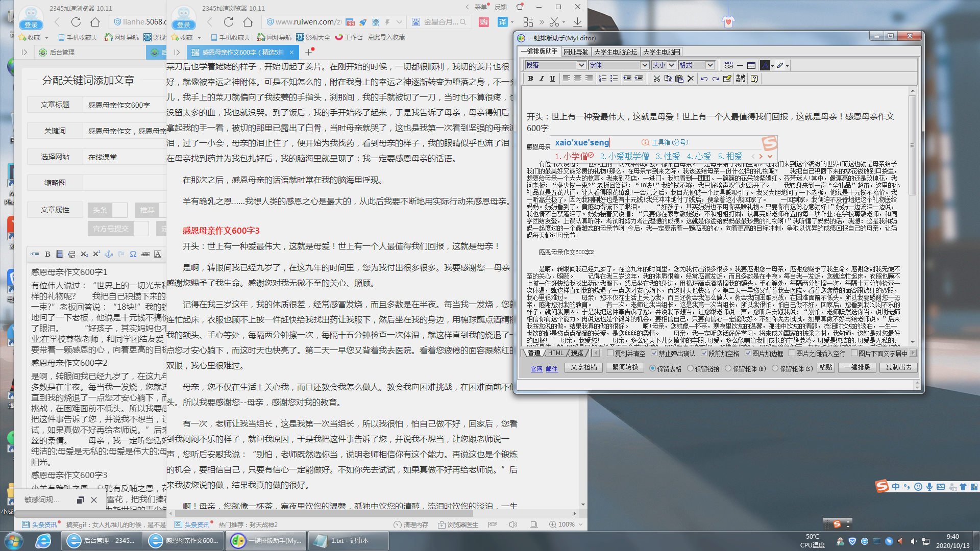Click the undo arrow icon
The height and width of the screenshot is (551, 980).
[x=704, y=79]
